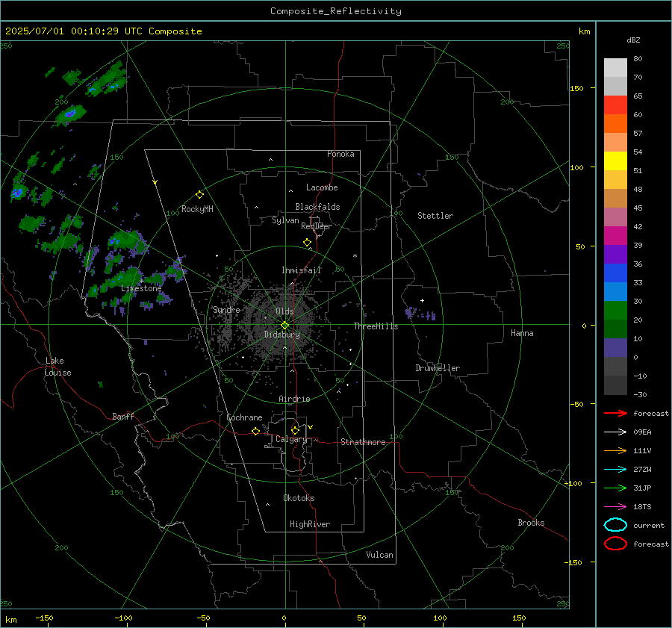Select the Banff town label
672x628 pixels.
point(123,417)
